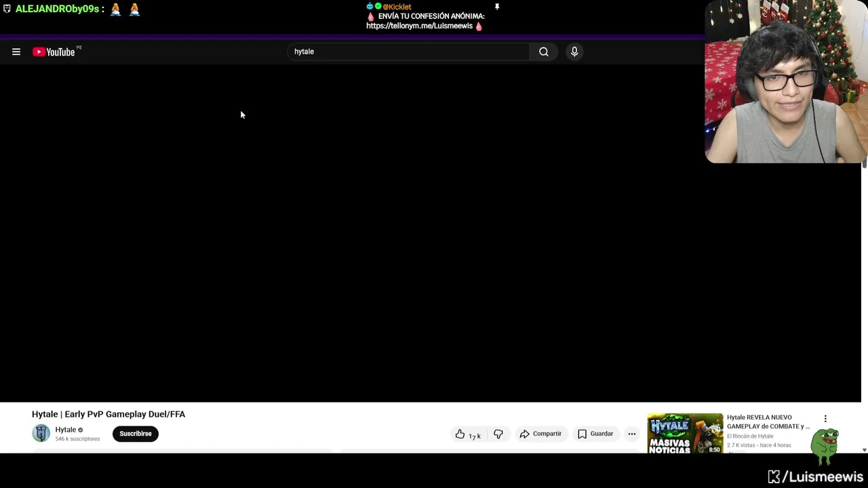
Task: Click the frog emote sticker overlay
Action: coord(825,446)
